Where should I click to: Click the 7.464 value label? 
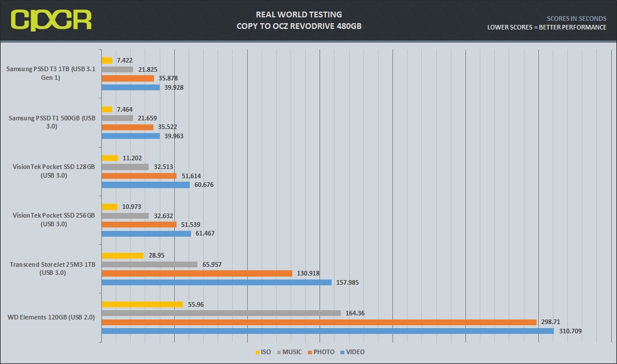point(125,109)
